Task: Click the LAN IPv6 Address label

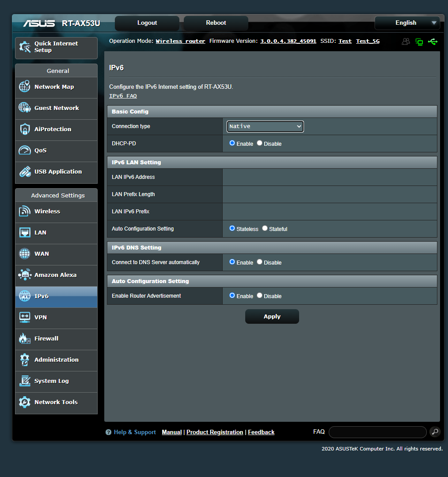Action: point(133,177)
